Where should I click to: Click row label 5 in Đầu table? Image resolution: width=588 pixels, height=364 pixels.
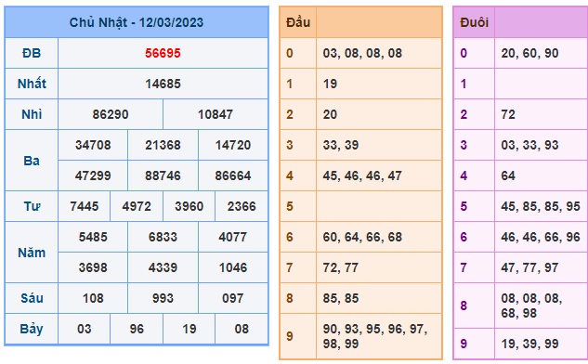290,206
